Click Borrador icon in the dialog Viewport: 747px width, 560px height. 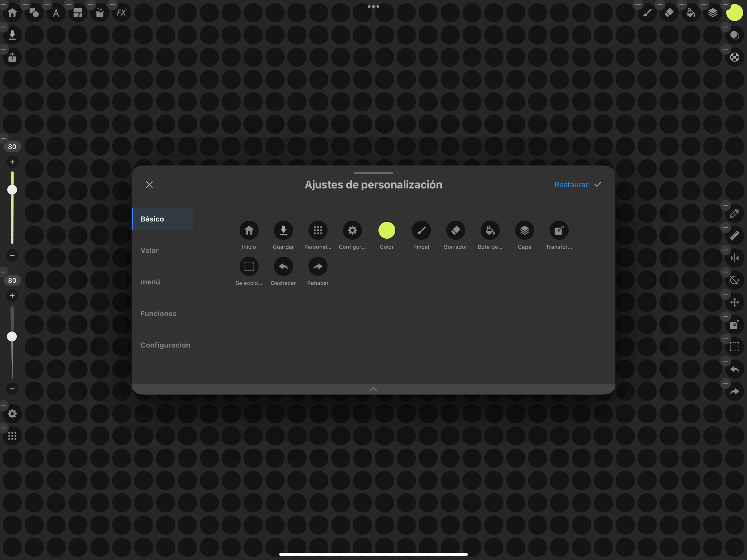click(455, 230)
